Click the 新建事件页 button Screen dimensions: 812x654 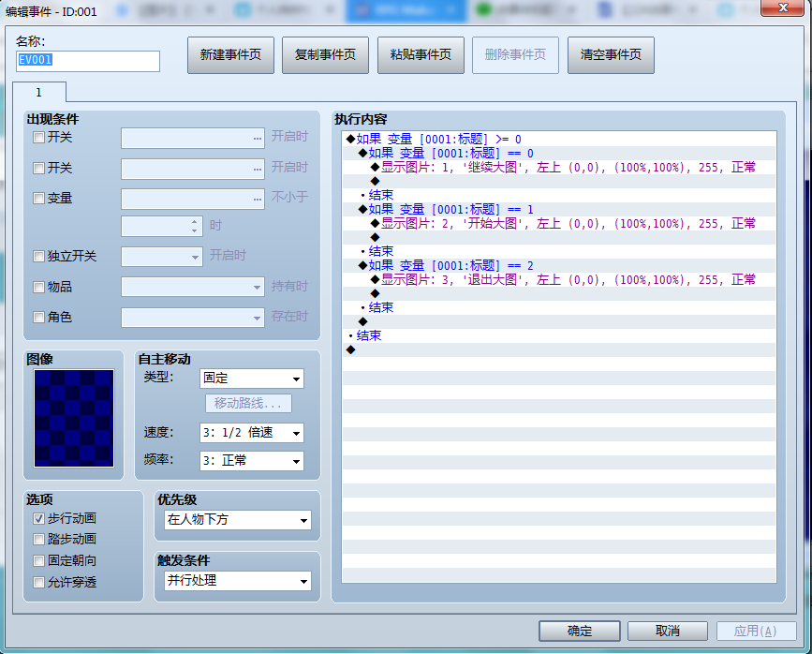click(230, 55)
